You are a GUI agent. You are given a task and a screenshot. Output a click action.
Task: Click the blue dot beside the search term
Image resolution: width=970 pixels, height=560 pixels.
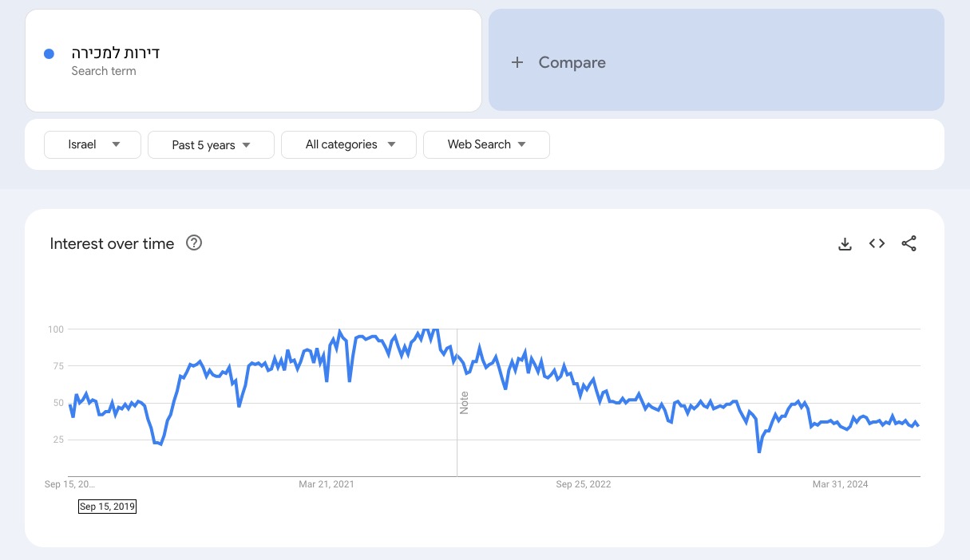[49, 53]
